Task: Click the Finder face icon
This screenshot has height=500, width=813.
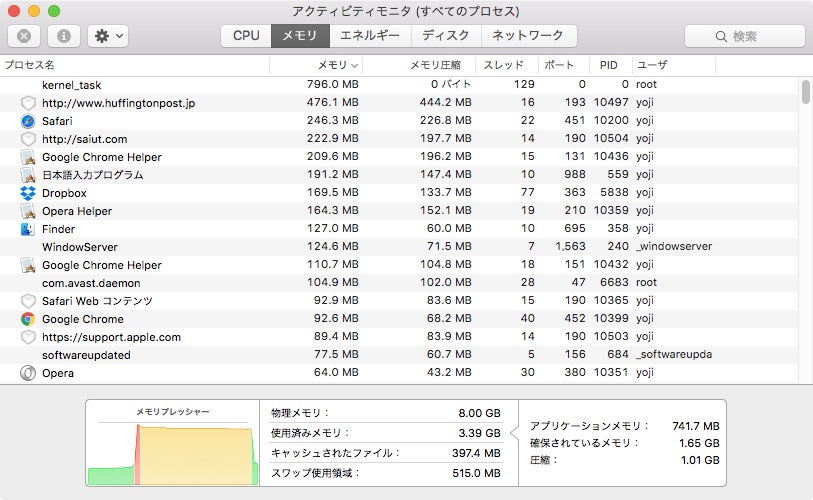Action: [28, 229]
